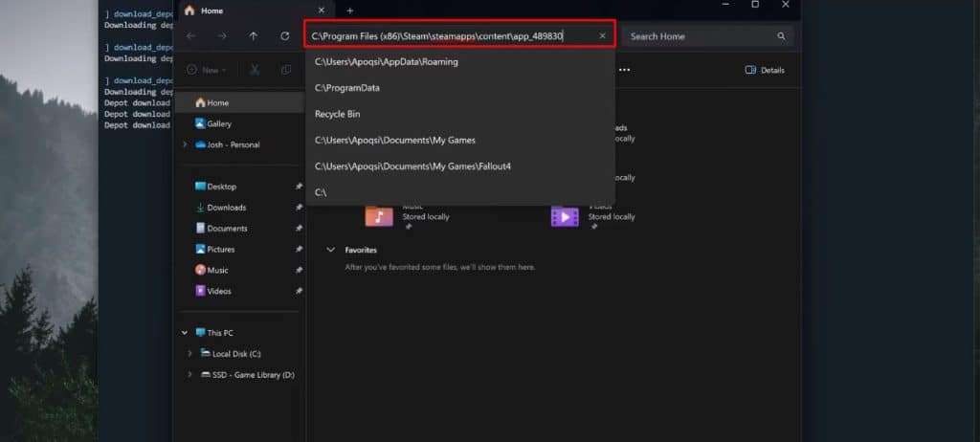Minimize the File Explorer window
980x442 pixels.
coord(725,5)
